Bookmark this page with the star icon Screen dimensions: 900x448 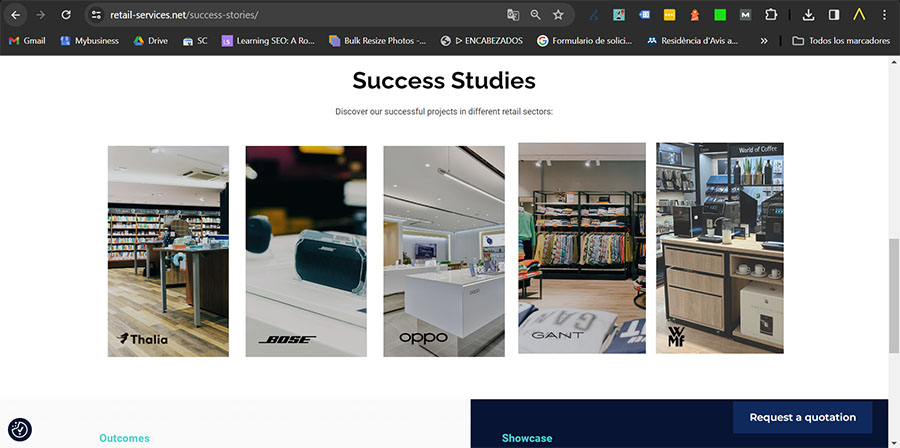(558, 15)
